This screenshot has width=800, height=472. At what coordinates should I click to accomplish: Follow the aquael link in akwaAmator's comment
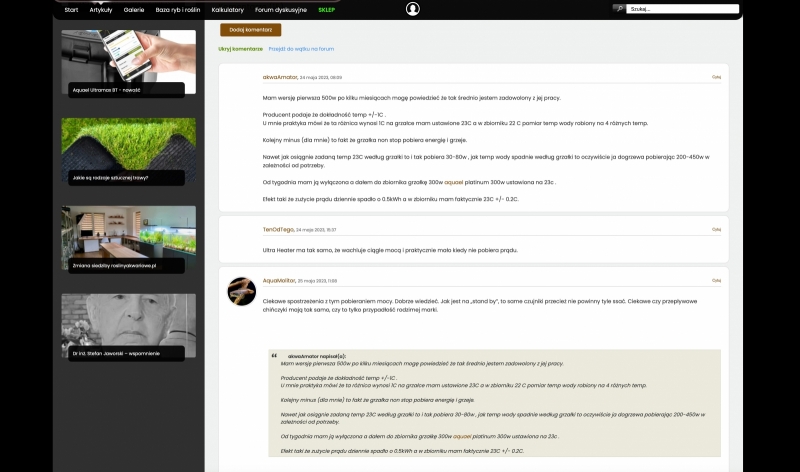click(x=454, y=182)
